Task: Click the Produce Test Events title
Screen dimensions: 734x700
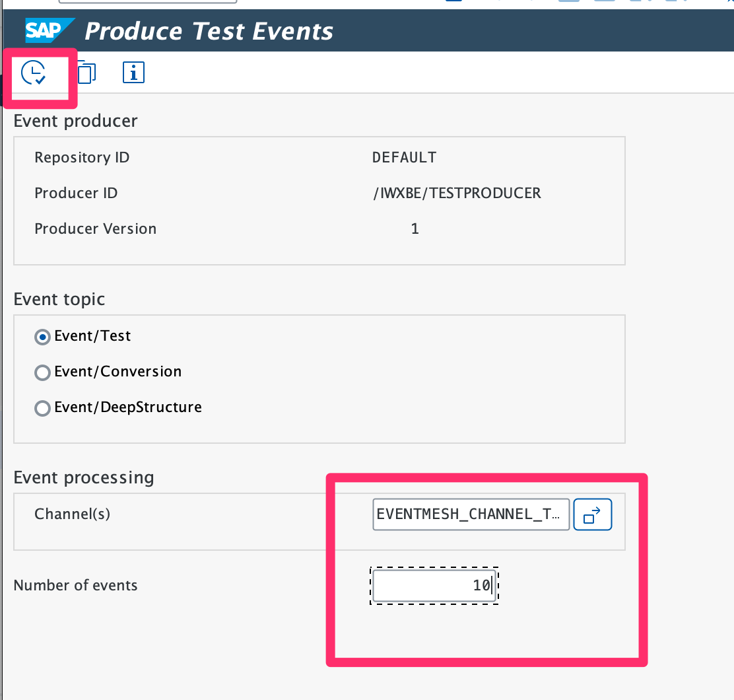Action: 209,31
